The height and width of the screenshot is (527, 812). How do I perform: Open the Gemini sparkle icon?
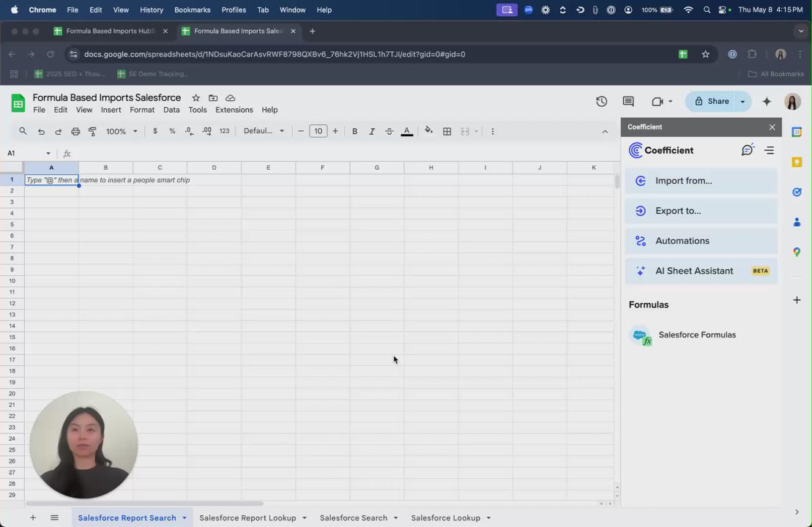tap(767, 102)
